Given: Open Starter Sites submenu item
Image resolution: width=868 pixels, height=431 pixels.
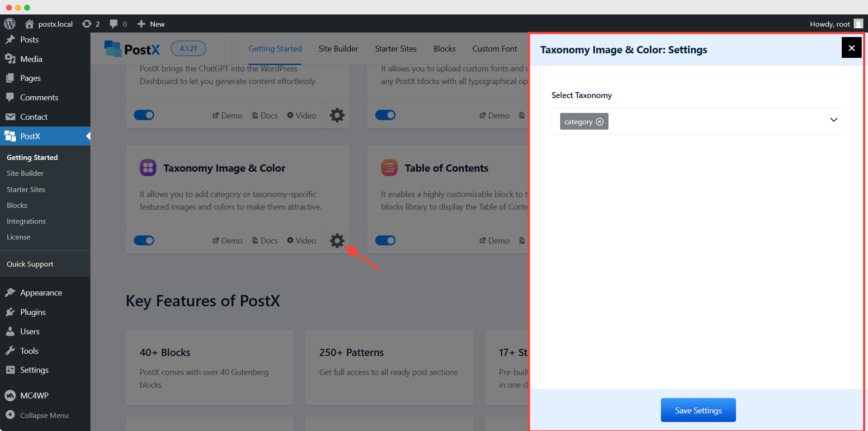Looking at the screenshot, I should pos(26,190).
